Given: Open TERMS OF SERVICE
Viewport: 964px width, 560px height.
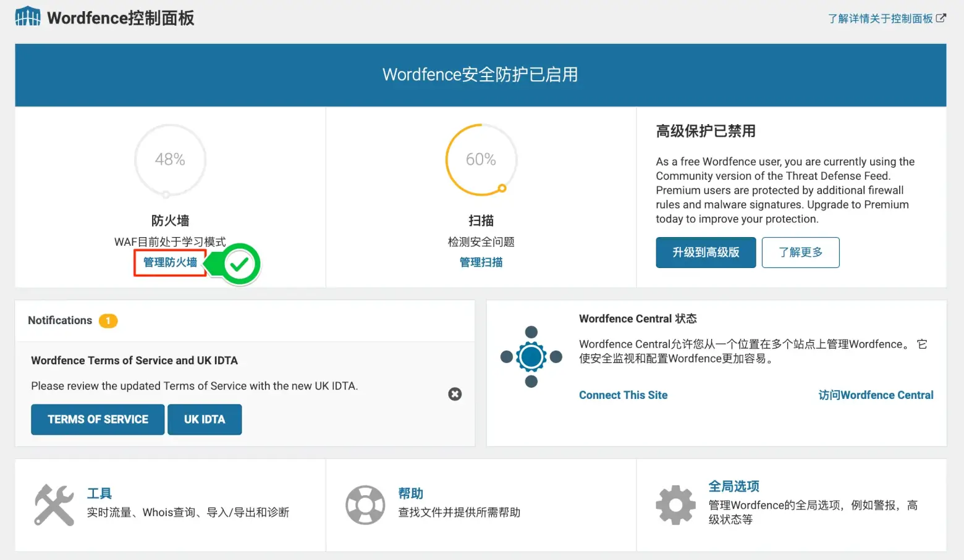Looking at the screenshot, I should tap(97, 419).
